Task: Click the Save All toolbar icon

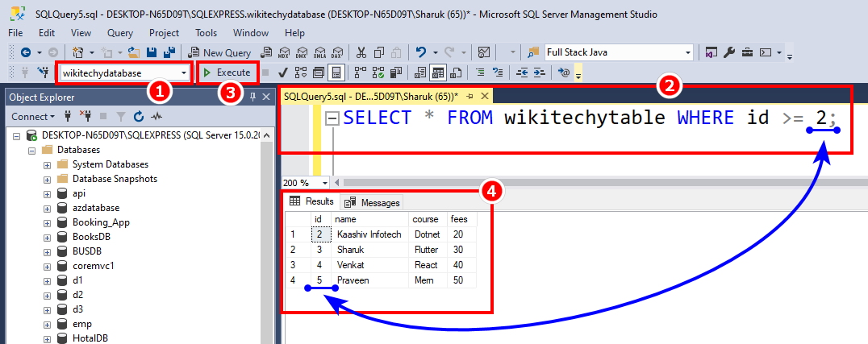Action: 170,53
